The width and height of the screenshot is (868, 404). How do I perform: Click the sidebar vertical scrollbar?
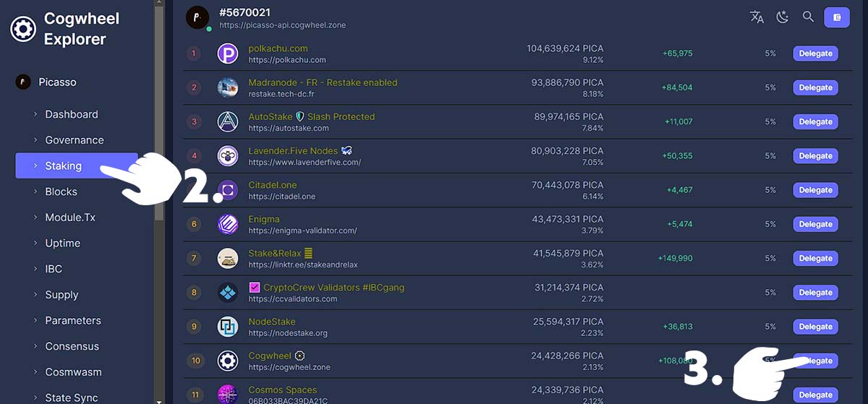[159, 108]
